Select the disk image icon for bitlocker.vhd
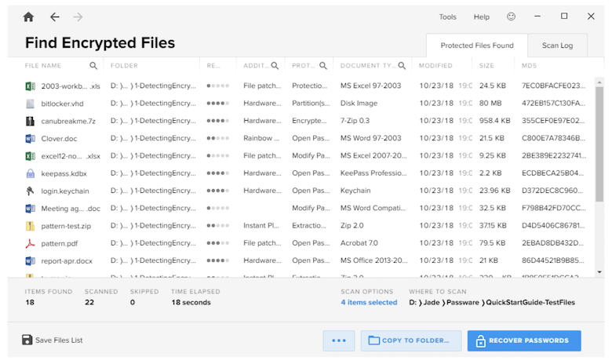The image size is (612, 364). [x=30, y=104]
